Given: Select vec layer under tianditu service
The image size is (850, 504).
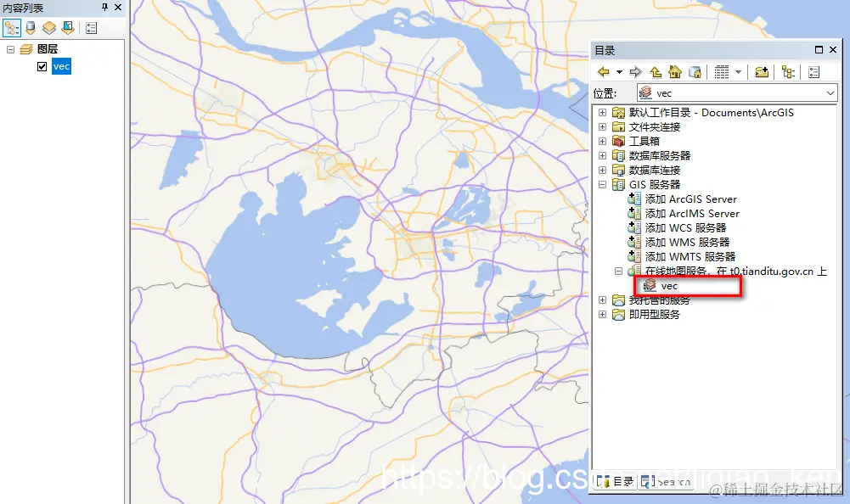Looking at the screenshot, I should tap(669, 286).
